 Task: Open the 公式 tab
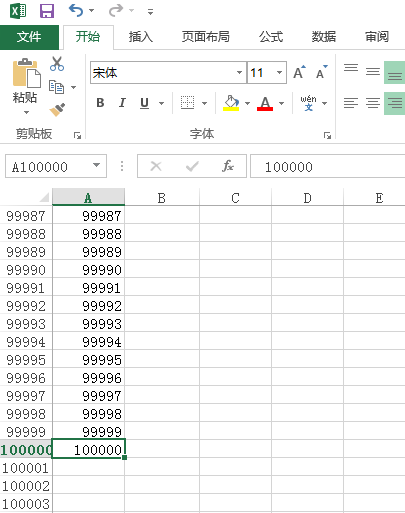(x=271, y=37)
